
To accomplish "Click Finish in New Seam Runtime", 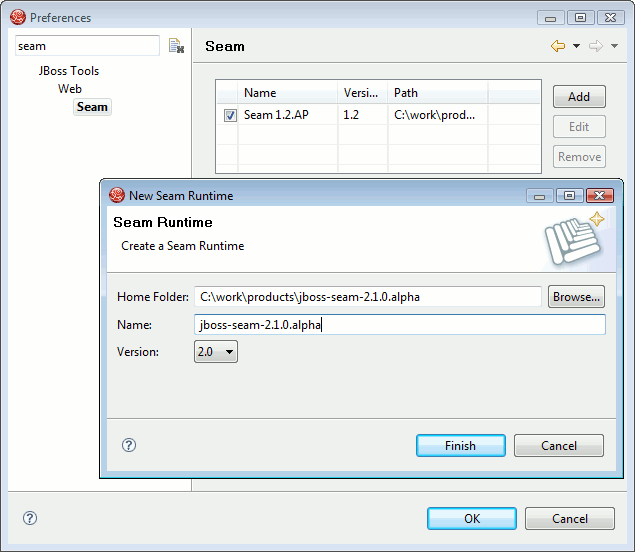I will click(x=460, y=445).
